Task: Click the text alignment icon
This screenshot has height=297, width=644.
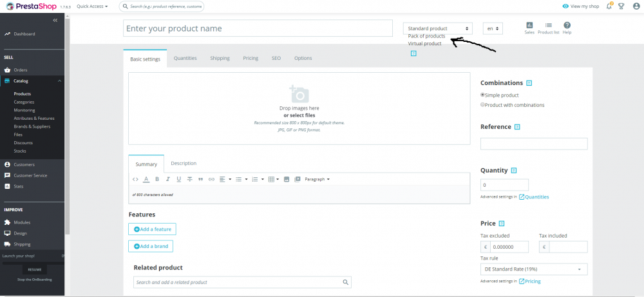Action: coord(222,179)
